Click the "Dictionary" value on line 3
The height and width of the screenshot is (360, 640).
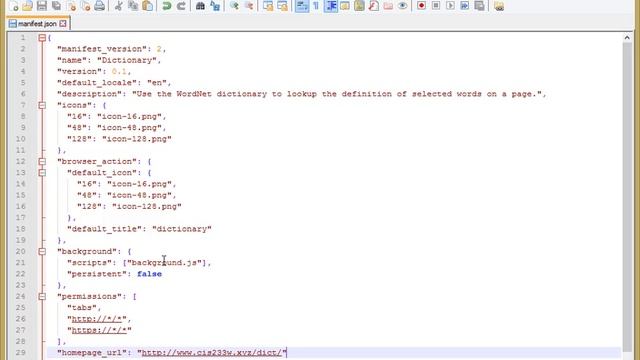(127, 60)
